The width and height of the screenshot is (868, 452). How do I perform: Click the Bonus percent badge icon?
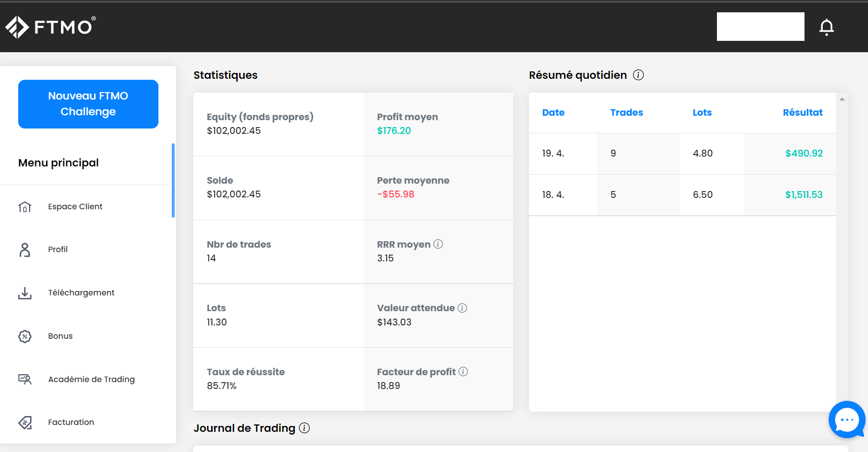pyautogui.click(x=25, y=336)
